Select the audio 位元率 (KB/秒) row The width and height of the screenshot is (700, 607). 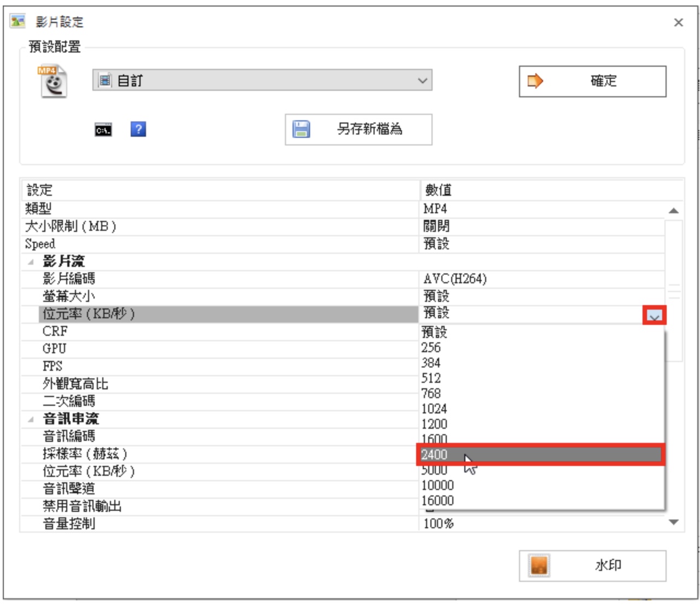pos(220,471)
